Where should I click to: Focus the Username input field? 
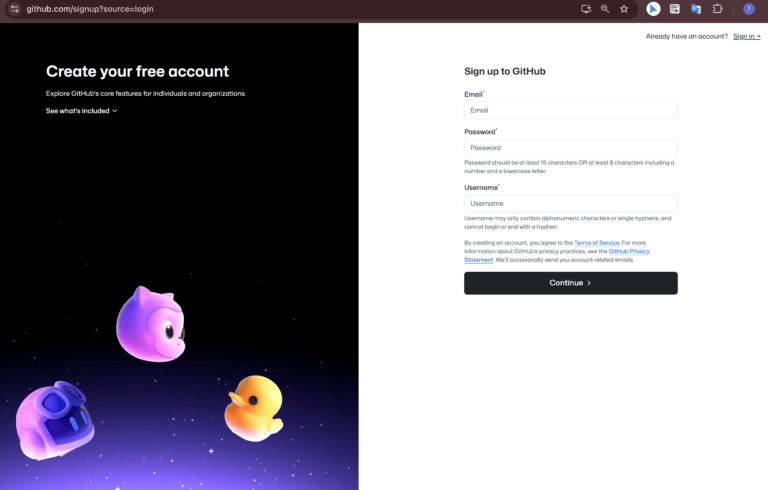point(571,203)
